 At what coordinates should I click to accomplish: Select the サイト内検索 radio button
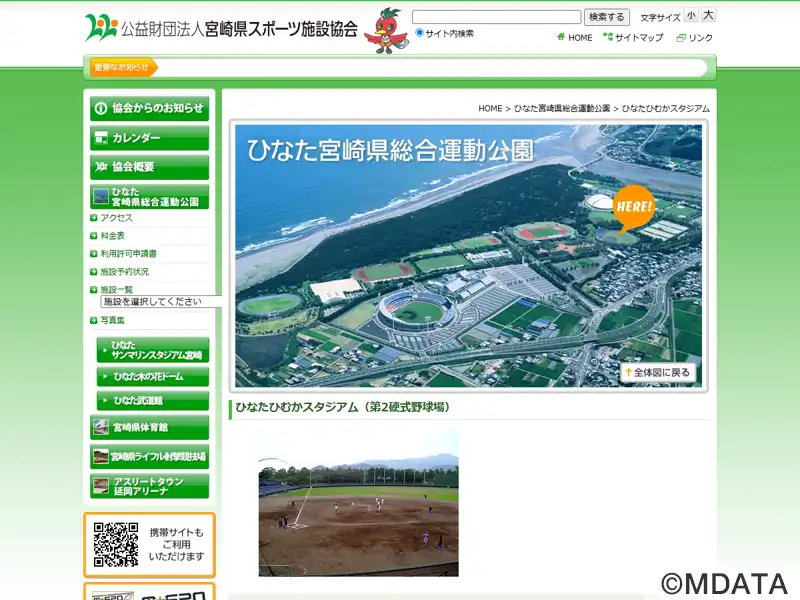[x=419, y=33]
